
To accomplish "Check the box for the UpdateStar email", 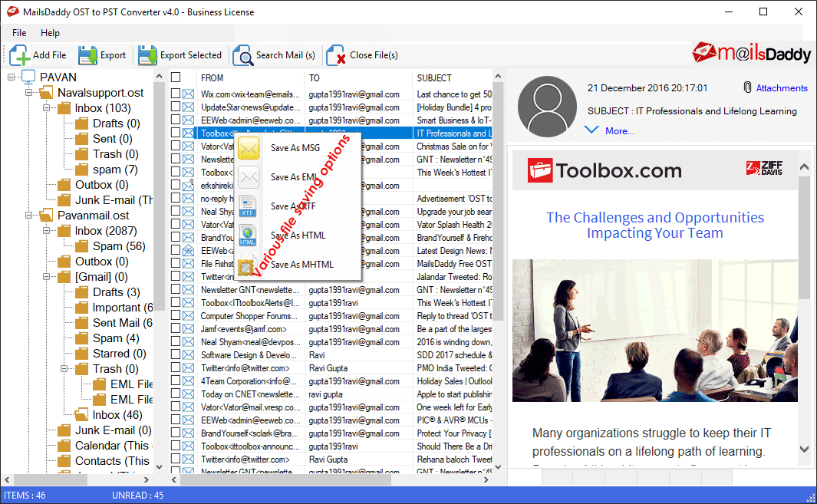I will tap(176, 107).
